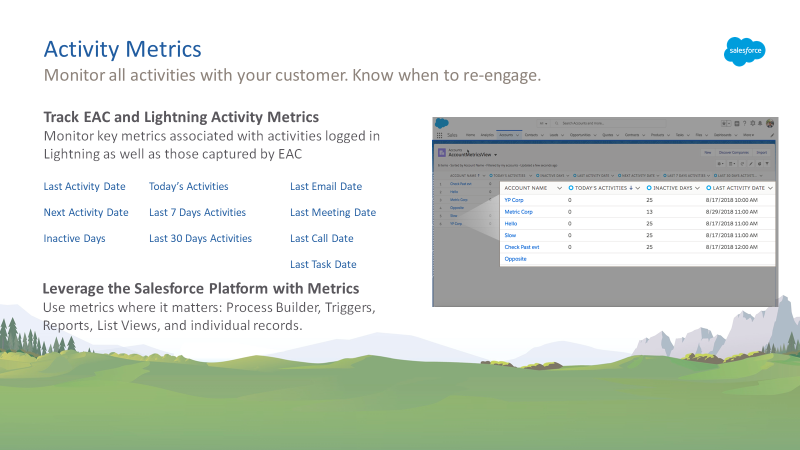
Task: Click the 'Last 7 Days Activities' slide text
Action: point(197,212)
